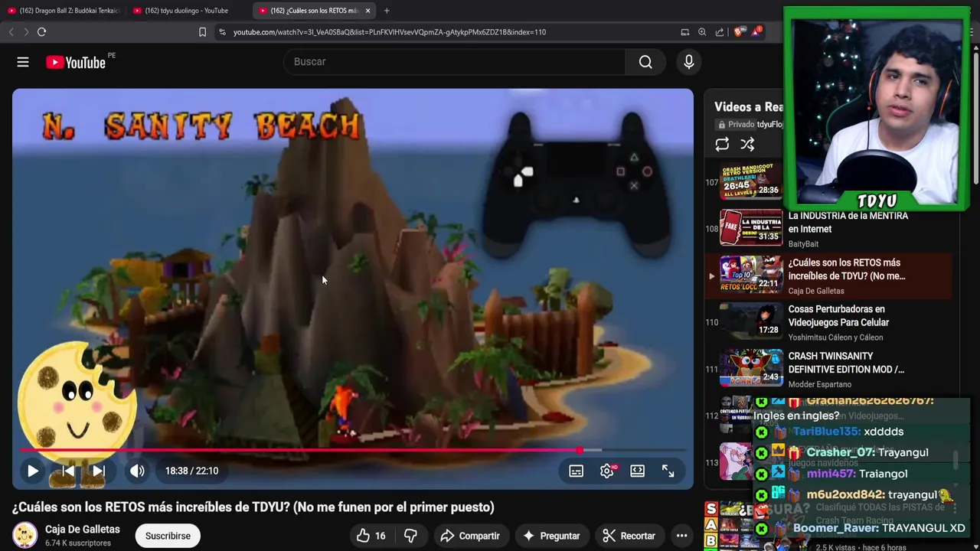This screenshot has height=551, width=980.
Task: Switch to Dragon Ball Z Budokai tab
Action: click(63, 11)
